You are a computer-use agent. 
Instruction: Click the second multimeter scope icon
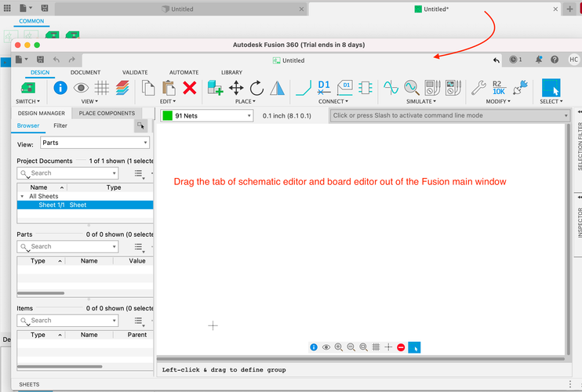453,88
